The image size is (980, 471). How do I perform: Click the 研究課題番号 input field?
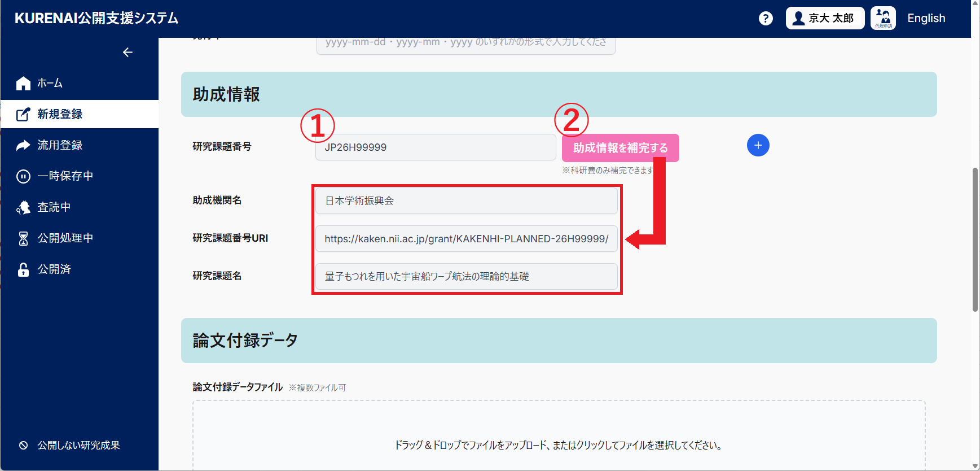click(436, 147)
